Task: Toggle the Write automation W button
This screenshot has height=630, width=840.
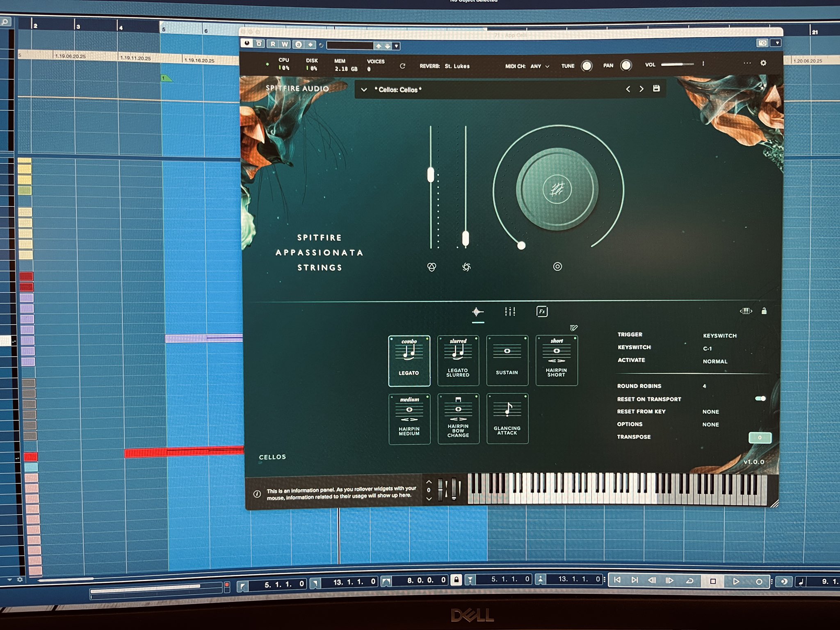Action: [x=285, y=44]
